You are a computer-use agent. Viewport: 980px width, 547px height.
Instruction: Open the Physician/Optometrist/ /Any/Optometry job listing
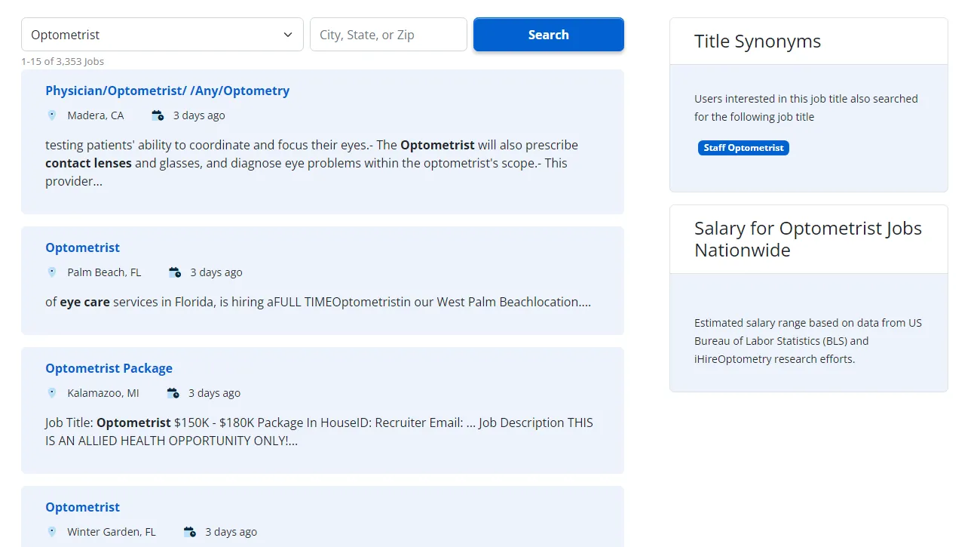click(x=167, y=91)
